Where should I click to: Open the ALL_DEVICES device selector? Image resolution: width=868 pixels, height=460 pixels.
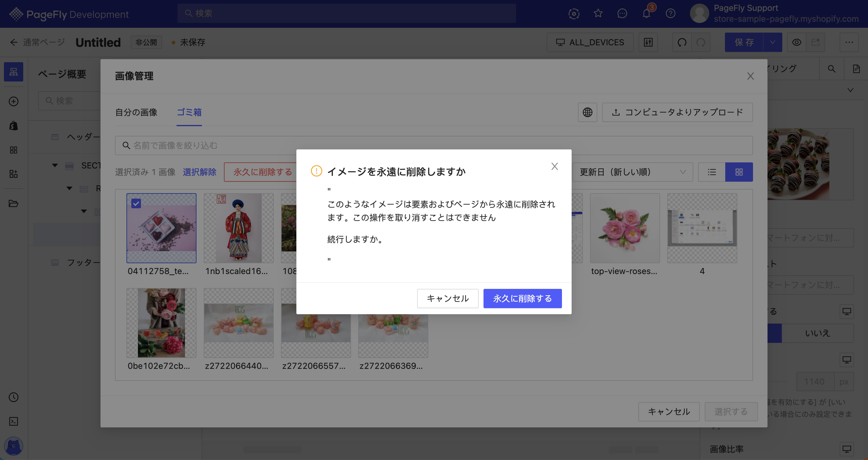590,42
